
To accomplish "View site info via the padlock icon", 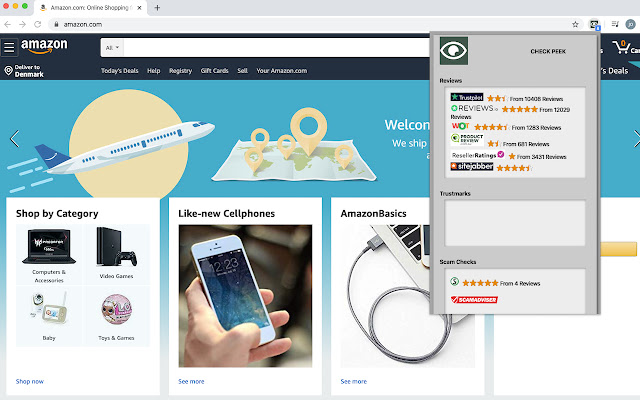I will [x=56, y=24].
